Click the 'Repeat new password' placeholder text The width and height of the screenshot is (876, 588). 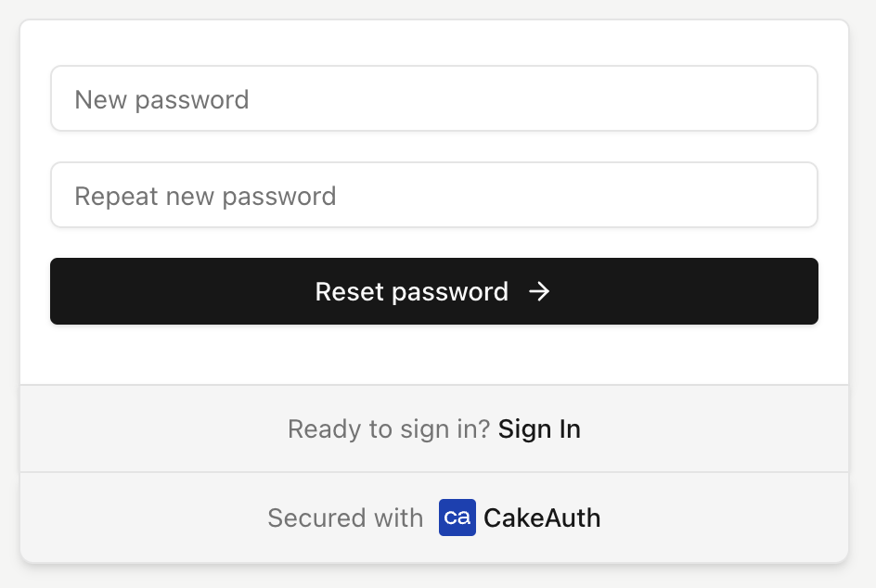point(205,196)
